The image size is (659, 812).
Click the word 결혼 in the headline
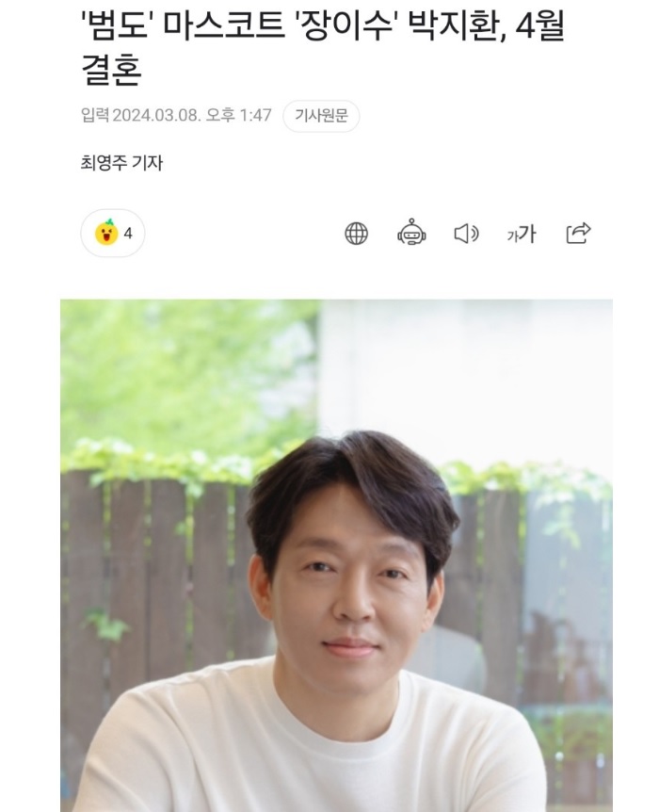tap(111, 70)
